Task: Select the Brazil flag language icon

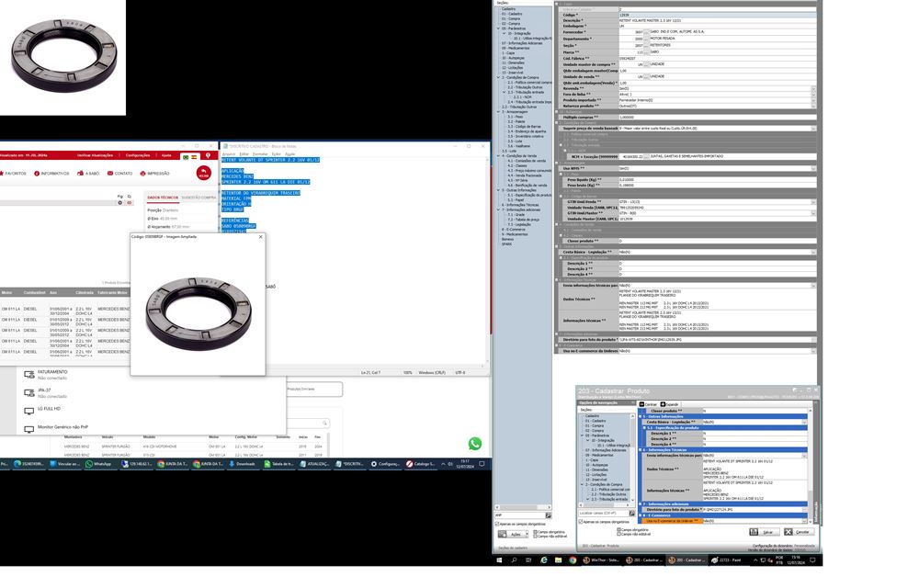Action: point(186,157)
